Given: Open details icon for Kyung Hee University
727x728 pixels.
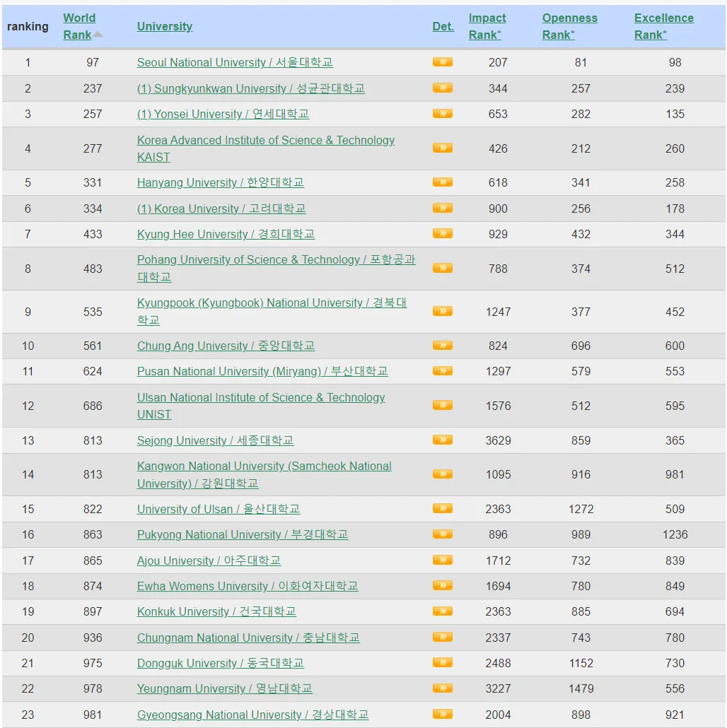Looking at the screenshot, I should (x=442, y=233).
